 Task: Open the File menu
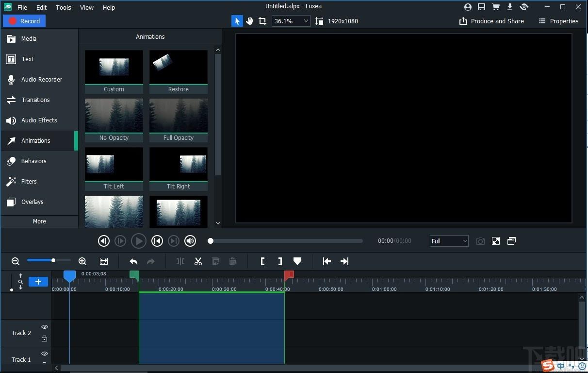tap(22, 7)
